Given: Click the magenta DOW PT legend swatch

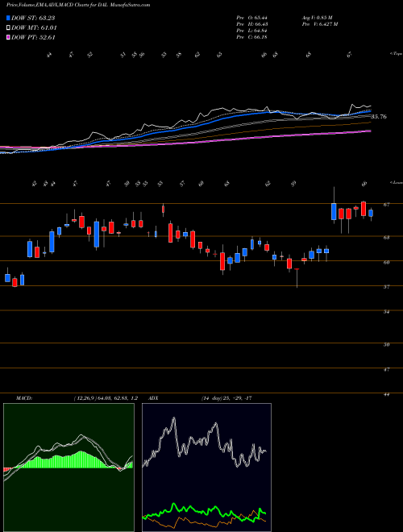Looking at the screenshot, I should pyautogui.click(x=8, y=37).
